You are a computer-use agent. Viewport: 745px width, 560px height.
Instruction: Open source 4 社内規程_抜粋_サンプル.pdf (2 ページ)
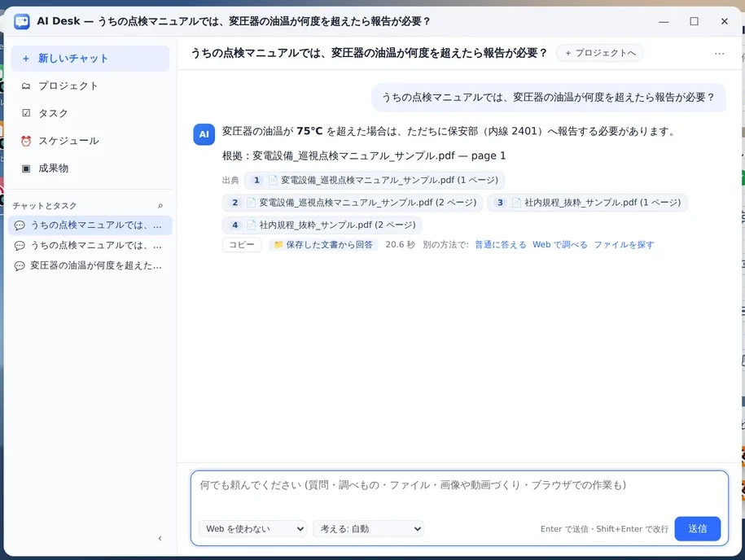(x=322, y=225)
